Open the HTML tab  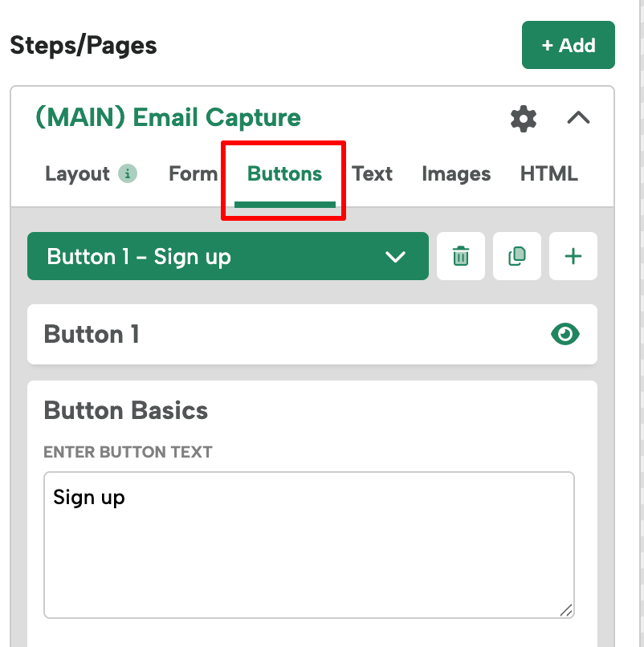549,173
